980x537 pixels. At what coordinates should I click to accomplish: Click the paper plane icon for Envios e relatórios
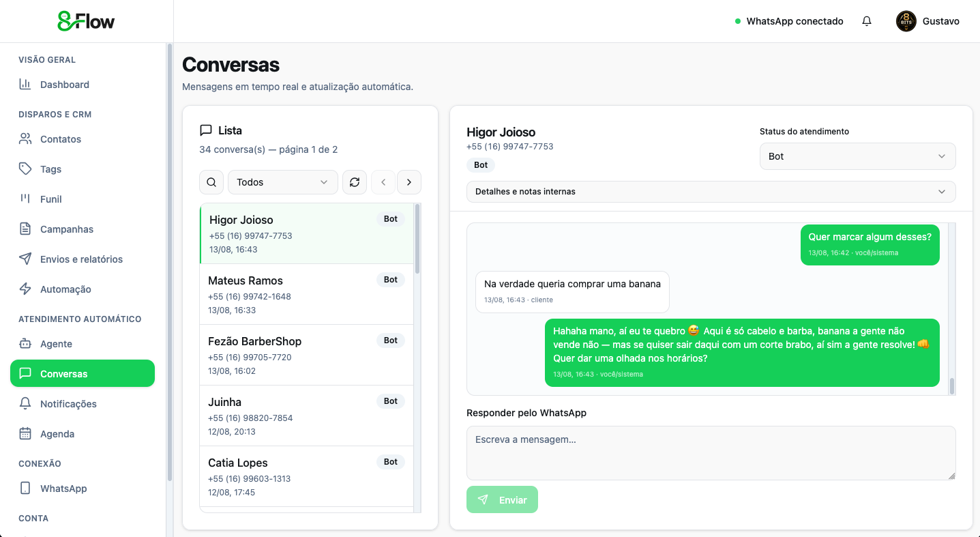[x=25, y=259]
